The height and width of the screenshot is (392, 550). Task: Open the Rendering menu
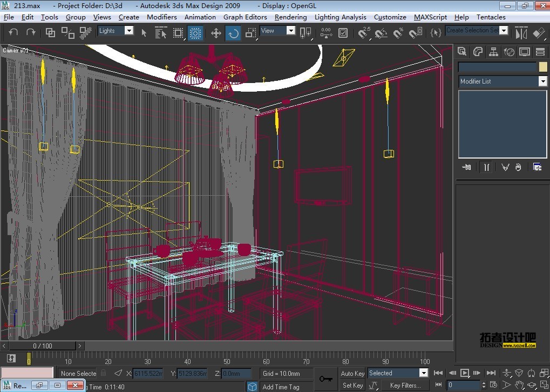pos(290,17)
